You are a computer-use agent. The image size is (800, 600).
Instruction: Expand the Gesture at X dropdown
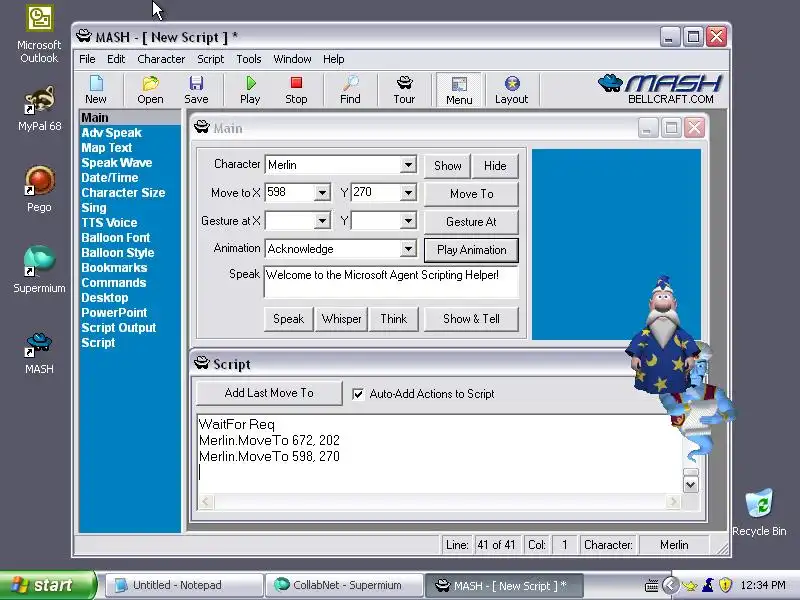pyautogui.click(x=322, y=221)
